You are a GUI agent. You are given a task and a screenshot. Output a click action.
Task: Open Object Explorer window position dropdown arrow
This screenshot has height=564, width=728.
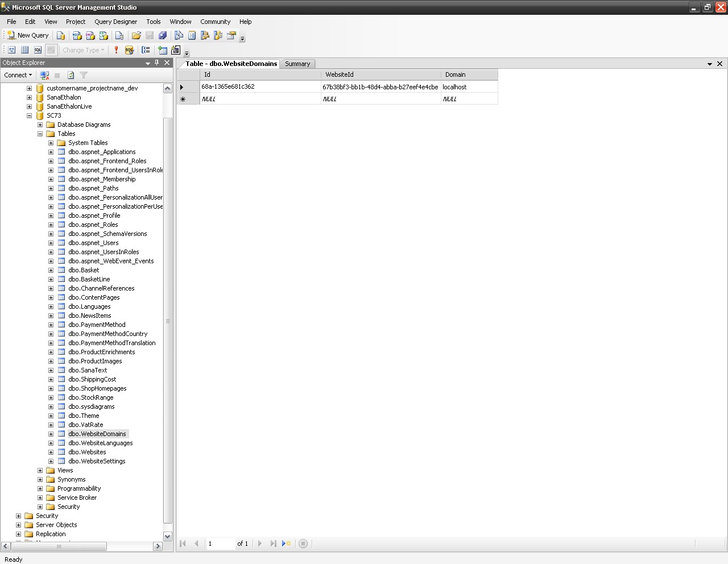click(148, 63)
